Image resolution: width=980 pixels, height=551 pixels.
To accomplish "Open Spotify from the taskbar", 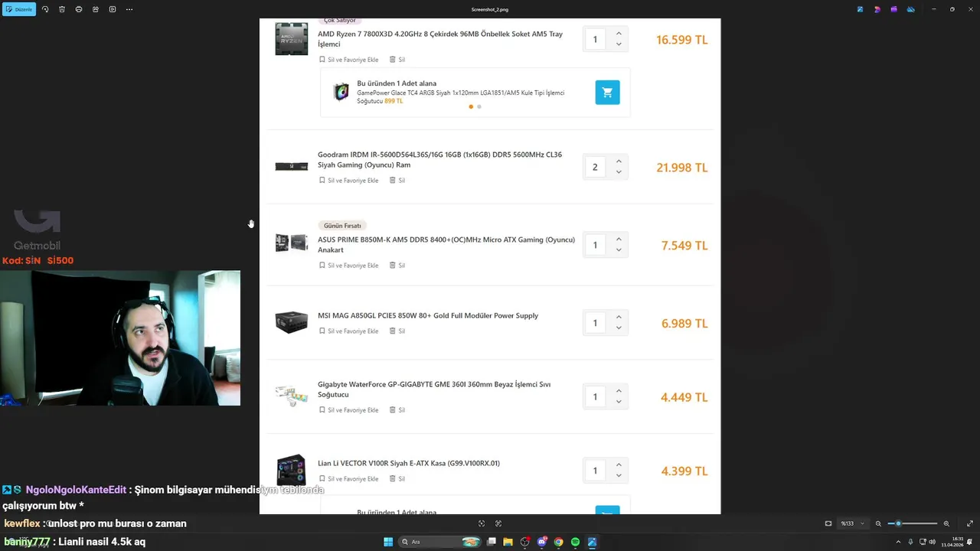I will 576,542.
